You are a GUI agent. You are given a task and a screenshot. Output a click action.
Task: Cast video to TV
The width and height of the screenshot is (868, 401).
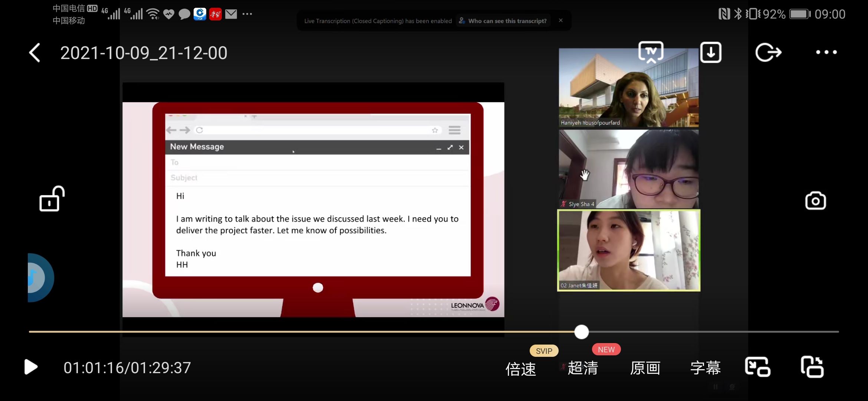tap(651, 52)
